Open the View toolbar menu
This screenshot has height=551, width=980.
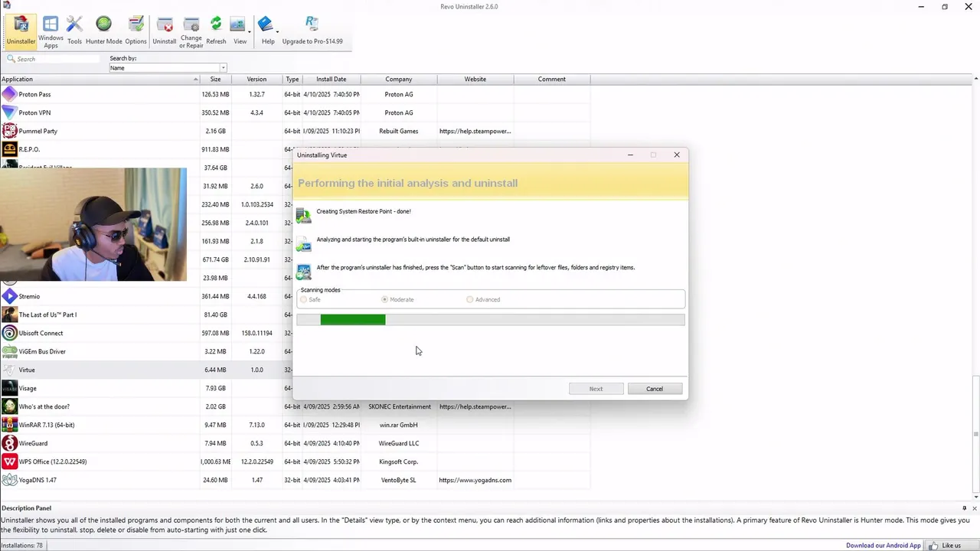240,31
